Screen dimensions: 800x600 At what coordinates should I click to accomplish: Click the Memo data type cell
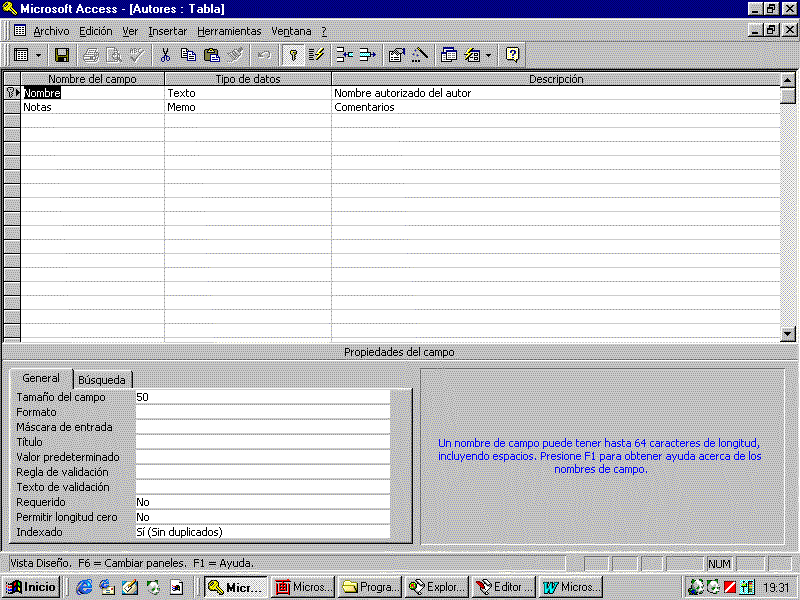248,107
